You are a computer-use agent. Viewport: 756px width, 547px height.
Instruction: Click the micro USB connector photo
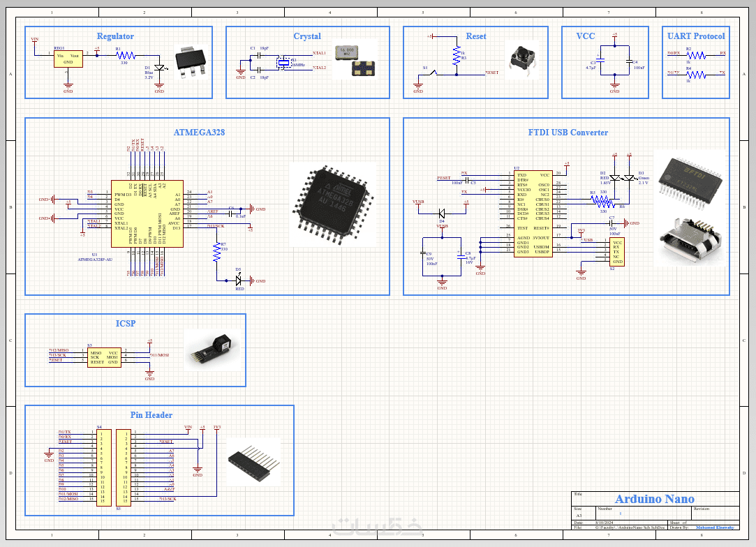[x=690, y=241]
